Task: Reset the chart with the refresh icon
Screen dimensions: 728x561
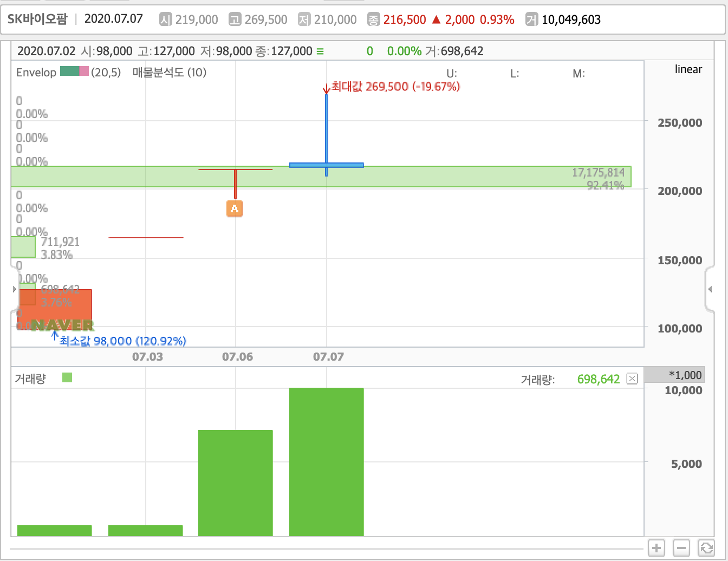Action: [706, 548]
